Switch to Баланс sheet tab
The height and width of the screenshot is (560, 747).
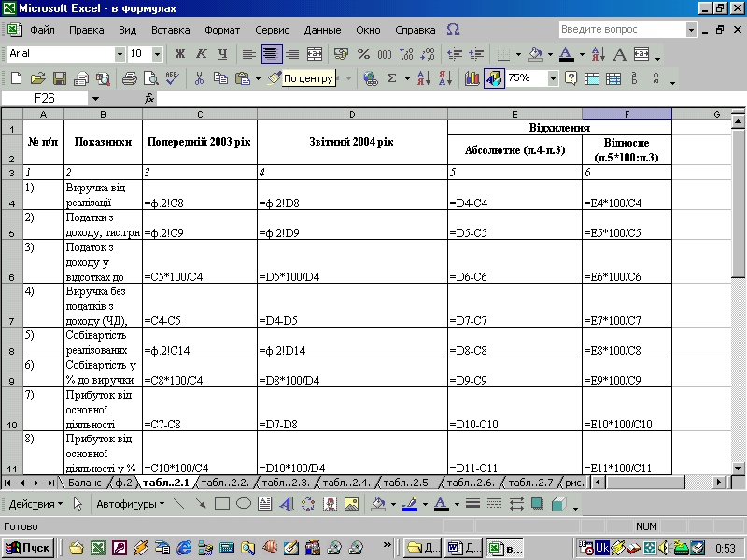click(84, 483)
